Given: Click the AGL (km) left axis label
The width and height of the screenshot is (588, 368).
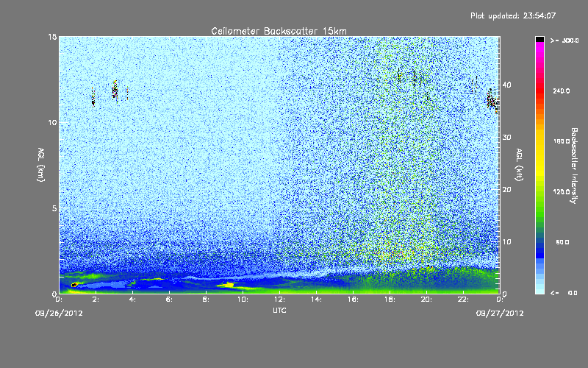Looking at the screenshot, I should click(41, 164).
